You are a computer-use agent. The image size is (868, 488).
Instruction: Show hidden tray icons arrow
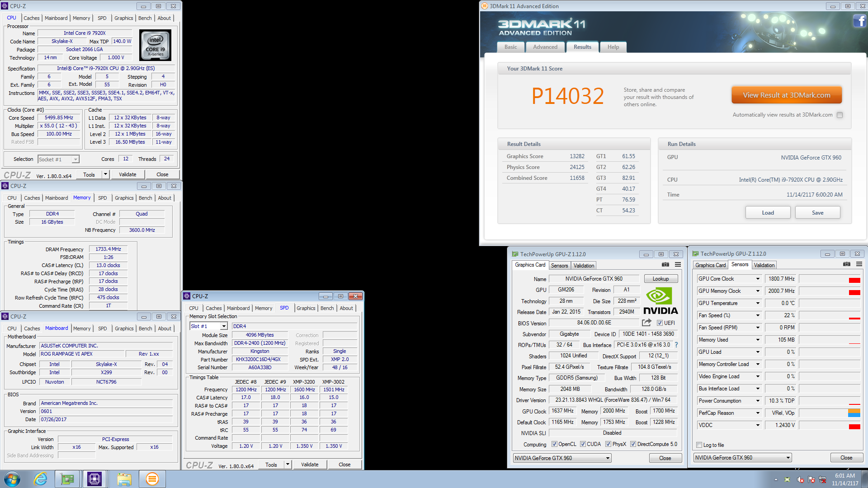point(776,479)
